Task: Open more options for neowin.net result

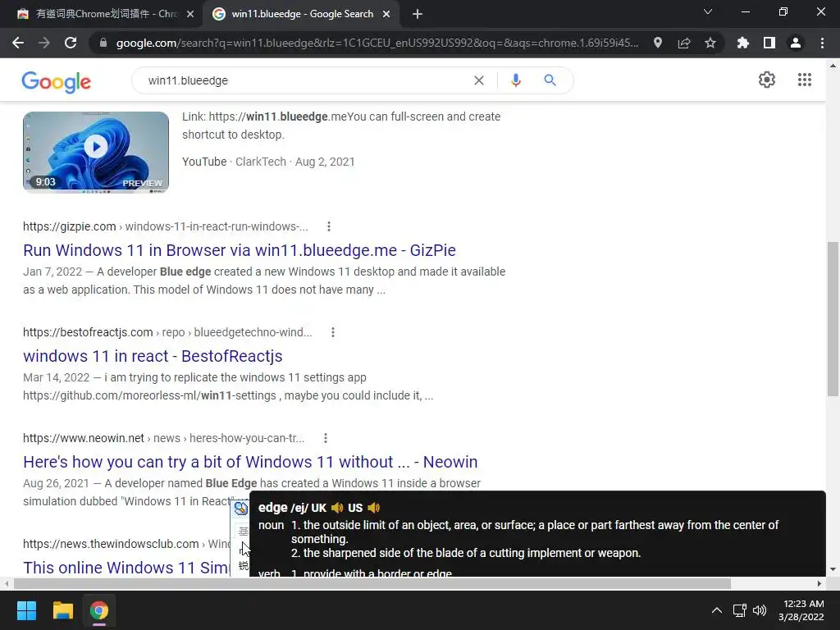Action: 325,438
